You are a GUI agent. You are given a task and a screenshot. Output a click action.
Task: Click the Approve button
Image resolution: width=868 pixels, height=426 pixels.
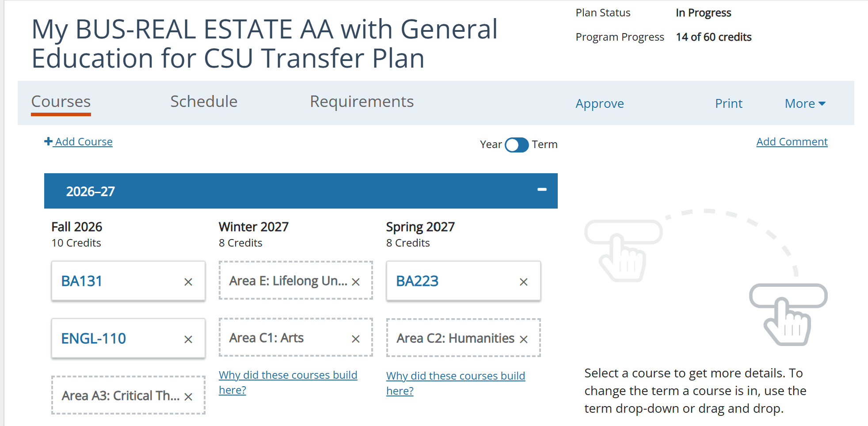599,104
